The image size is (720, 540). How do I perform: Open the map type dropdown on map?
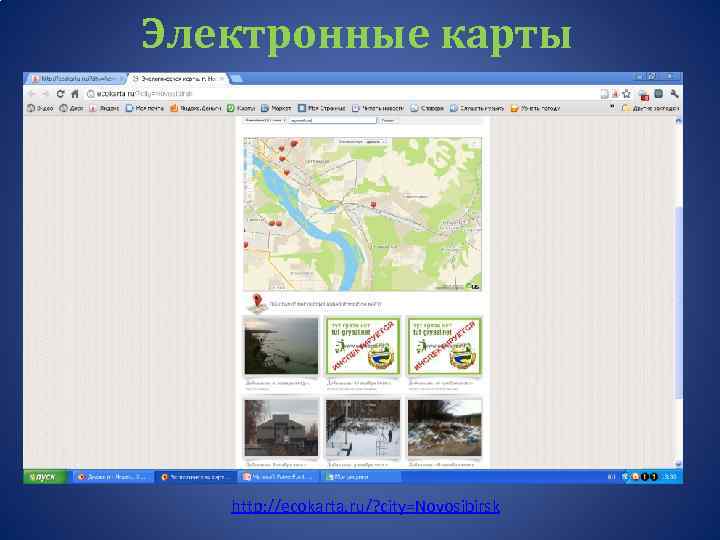(362, 142)
